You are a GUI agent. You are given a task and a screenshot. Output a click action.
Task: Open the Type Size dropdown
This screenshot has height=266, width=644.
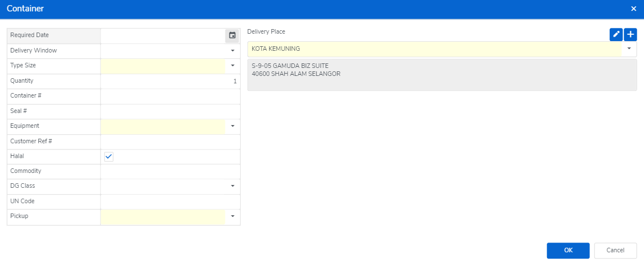tap(232, 66)
